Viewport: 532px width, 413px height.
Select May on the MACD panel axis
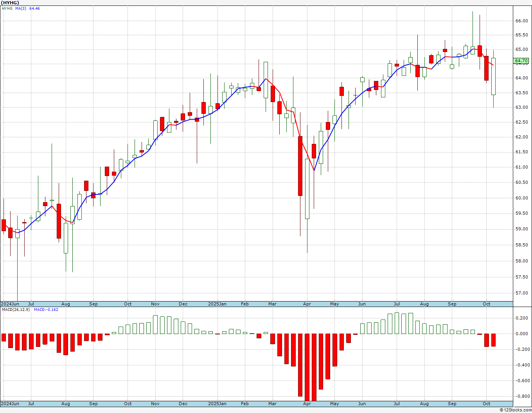pos(334,404)
